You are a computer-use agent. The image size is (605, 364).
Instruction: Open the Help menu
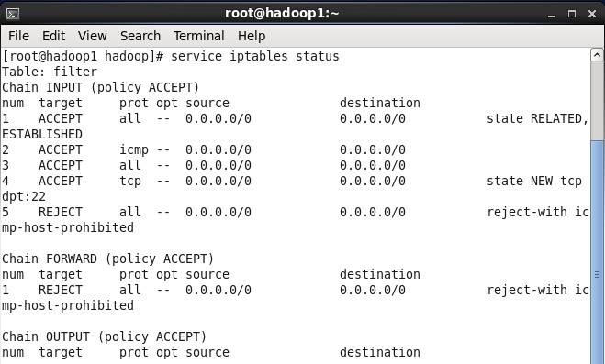(x=252, y=36)
